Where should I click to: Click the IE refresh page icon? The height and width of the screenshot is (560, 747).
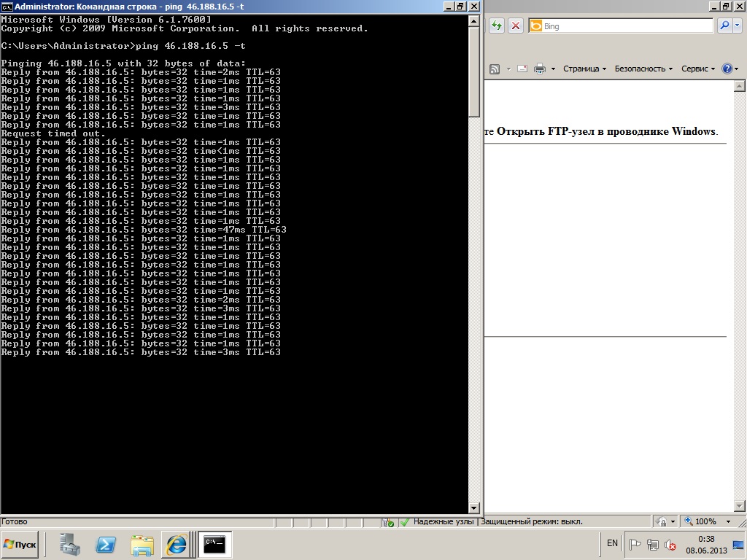click(497, 26)
